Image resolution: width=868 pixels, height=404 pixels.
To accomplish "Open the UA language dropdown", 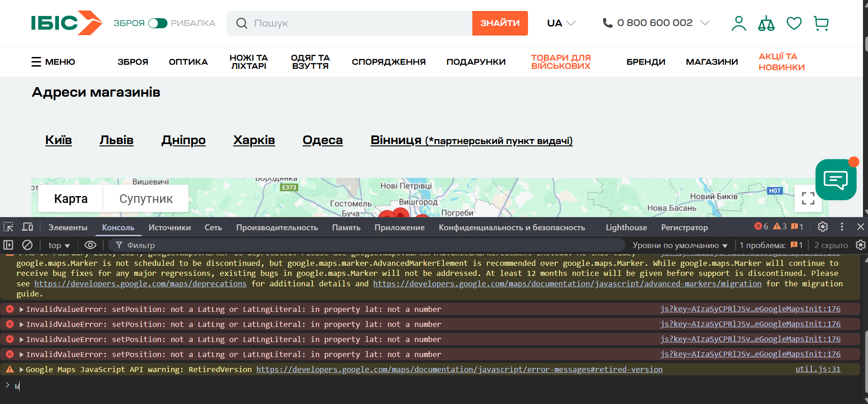I will click(x=561, y=23).
